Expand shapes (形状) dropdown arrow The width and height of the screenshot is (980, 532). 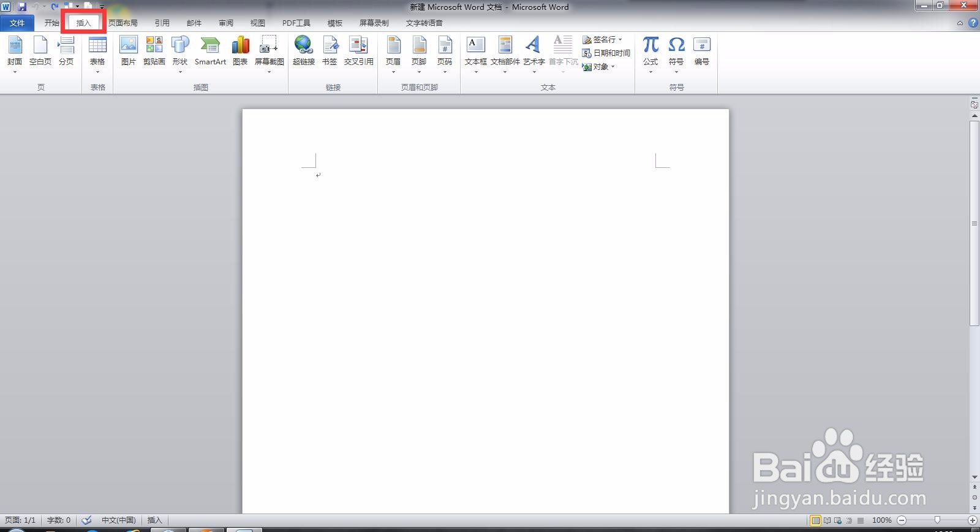[x=180, y=72]
